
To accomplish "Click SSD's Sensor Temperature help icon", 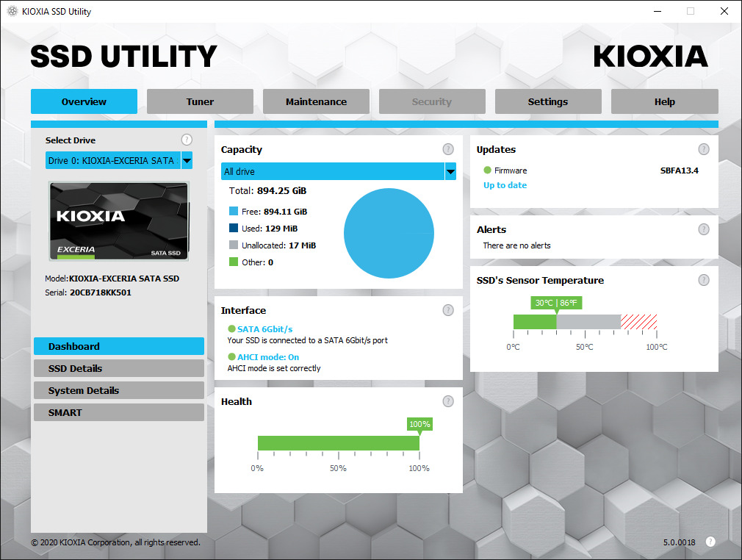I will (x=704, y=280).
